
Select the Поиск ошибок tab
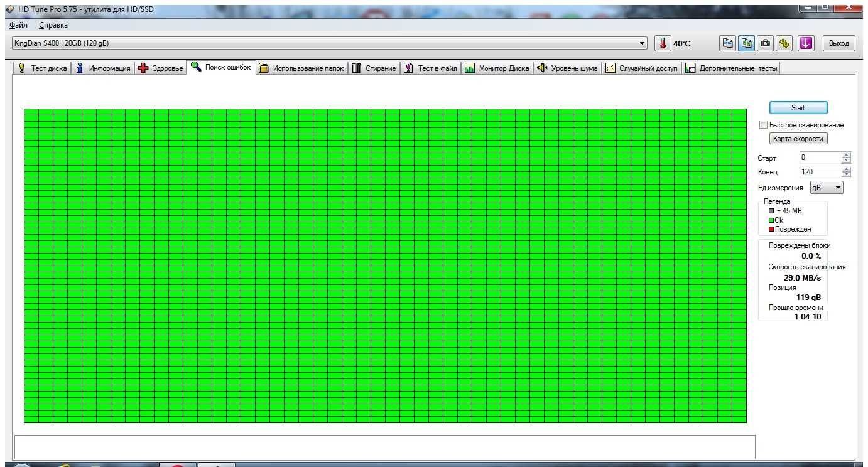tap(221, 67)
